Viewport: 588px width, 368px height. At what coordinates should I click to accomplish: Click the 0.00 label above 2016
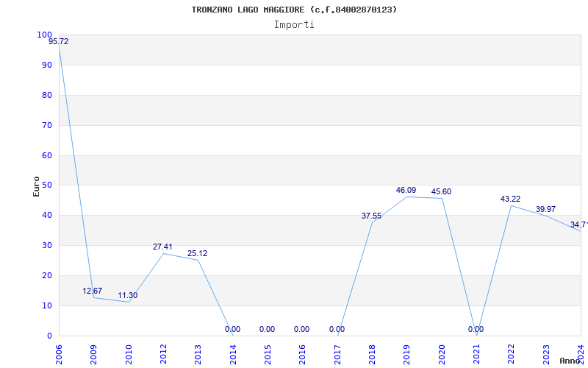[x=301, y=329]
